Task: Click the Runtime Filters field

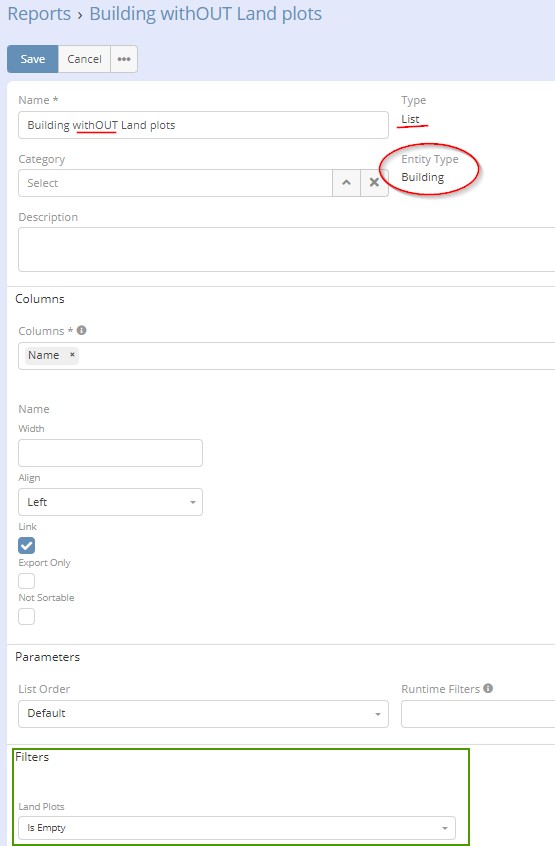Action: [478, 714]
